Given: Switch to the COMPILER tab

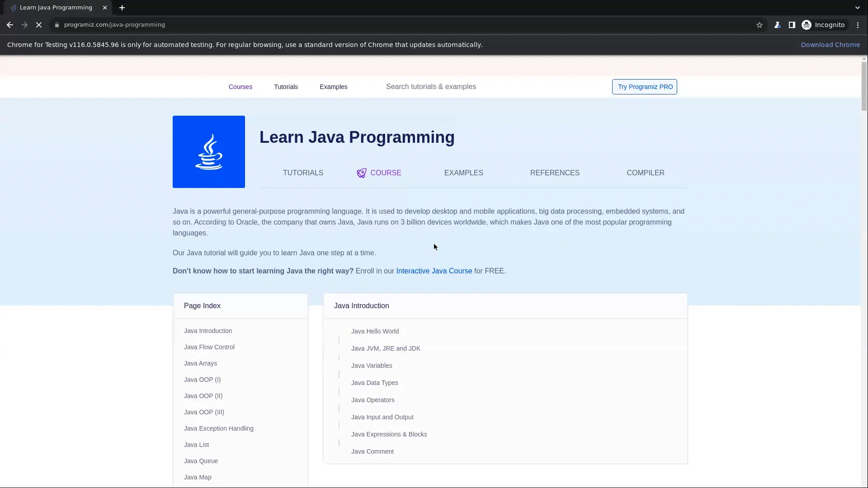Looking at the screenshot, I should coord(646,173).
